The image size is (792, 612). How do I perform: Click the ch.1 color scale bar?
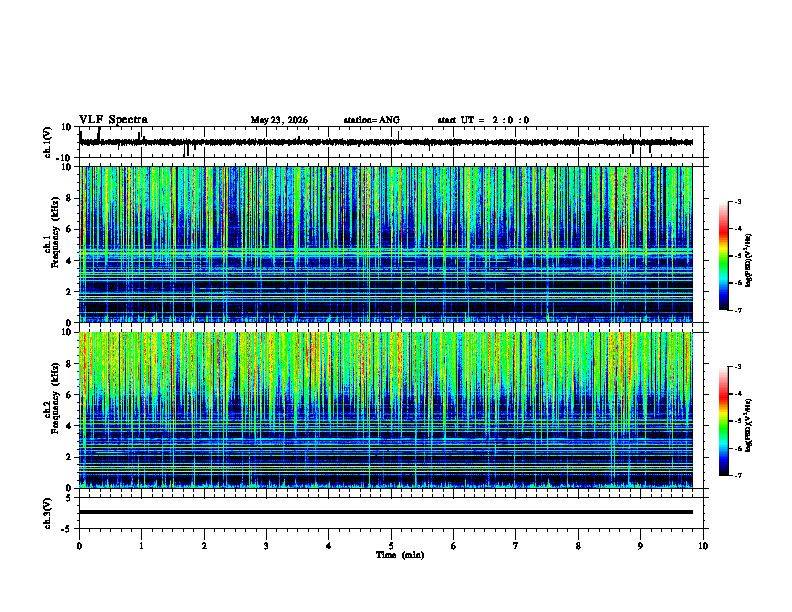point(724,256)
